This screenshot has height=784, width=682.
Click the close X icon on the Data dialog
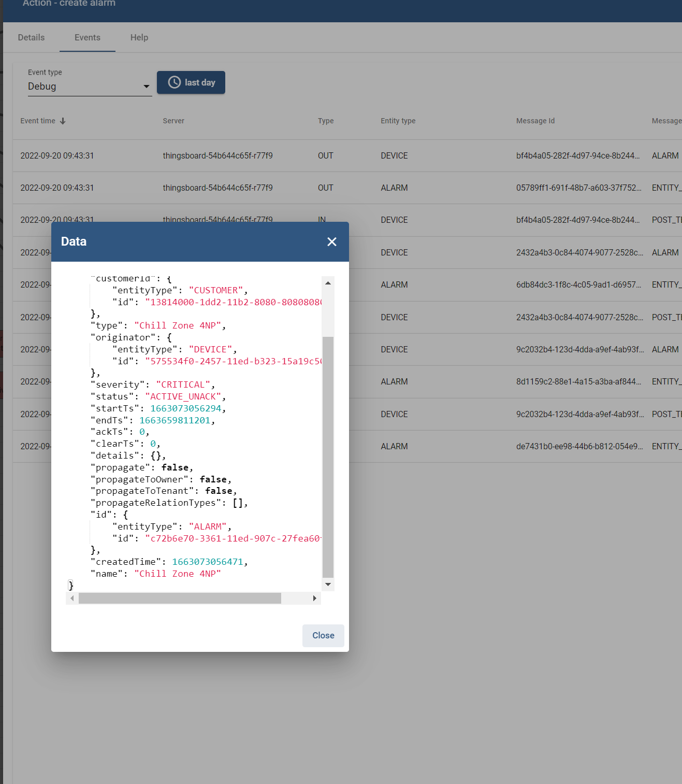(331, 241)
